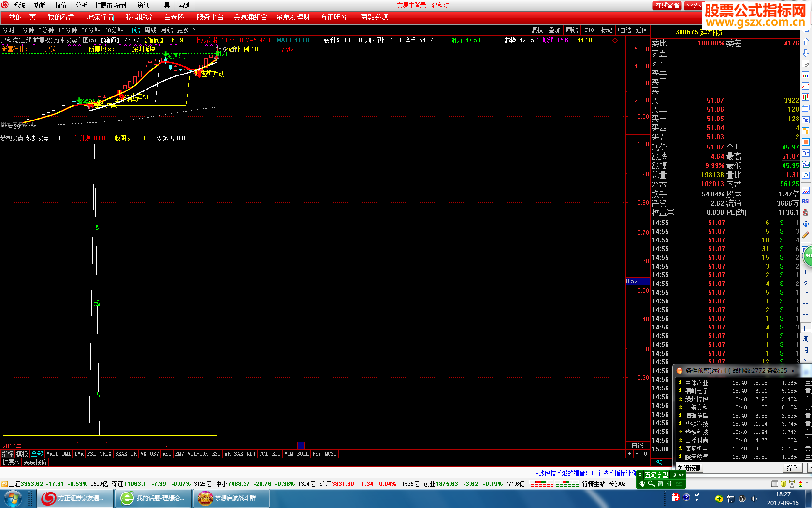Select the MACD indicator tab
Image resolution: width=812 pixels, height=508 pixels.
(52, 454)
